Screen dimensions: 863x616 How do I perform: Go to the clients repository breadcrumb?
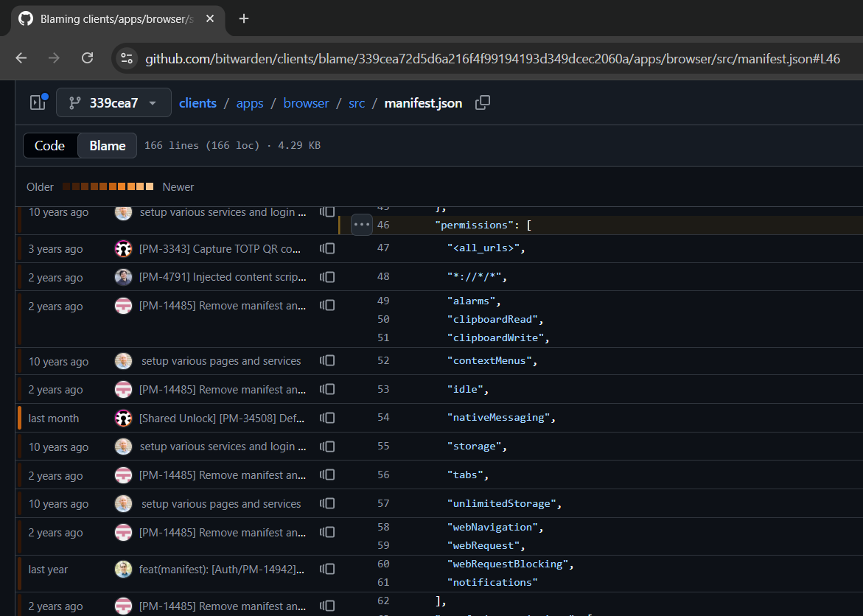click(198, 103)
